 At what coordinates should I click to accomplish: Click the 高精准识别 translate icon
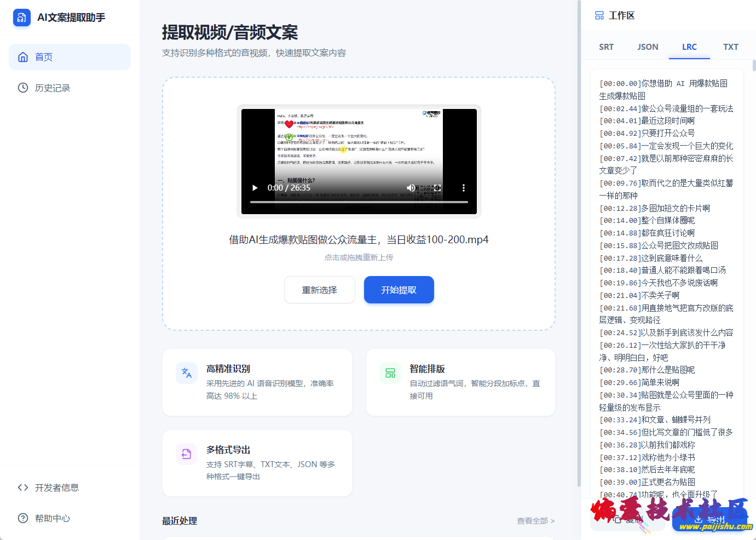pos(187,373)
